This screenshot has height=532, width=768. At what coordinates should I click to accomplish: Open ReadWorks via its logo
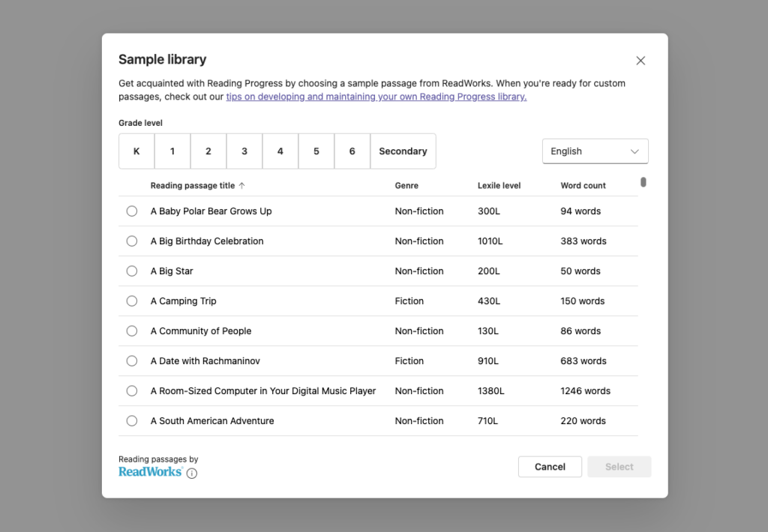pos(149,471)
